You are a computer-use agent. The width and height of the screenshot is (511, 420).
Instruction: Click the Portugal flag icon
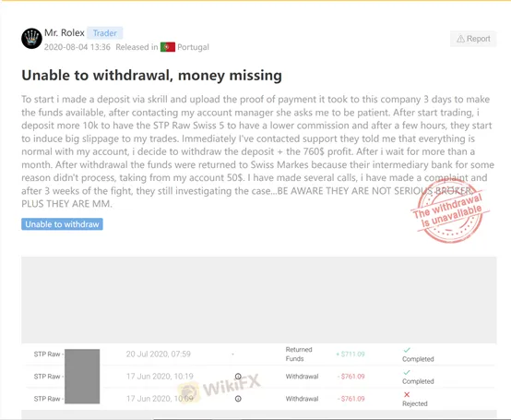pos(168,47)
